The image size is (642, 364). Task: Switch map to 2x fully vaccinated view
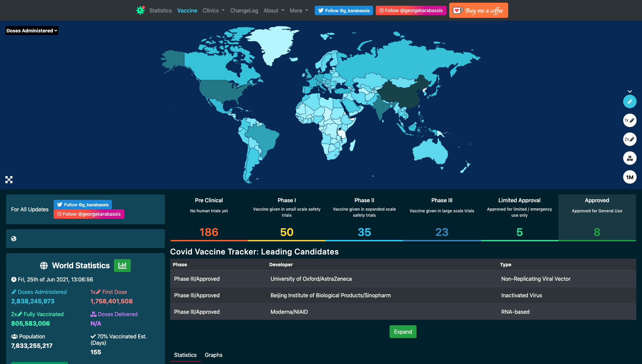(x=630, y=139)
